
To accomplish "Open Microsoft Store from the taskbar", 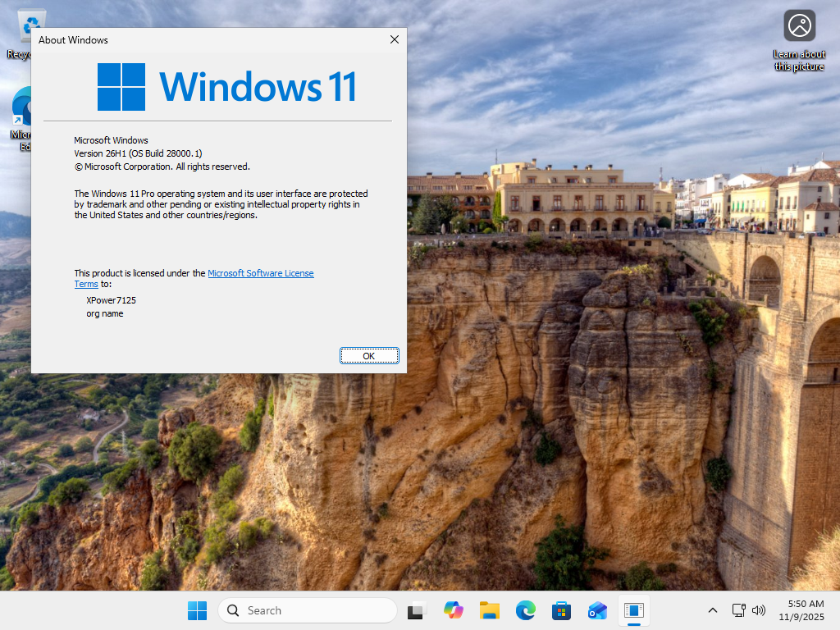I will click(x=561, y=610).
